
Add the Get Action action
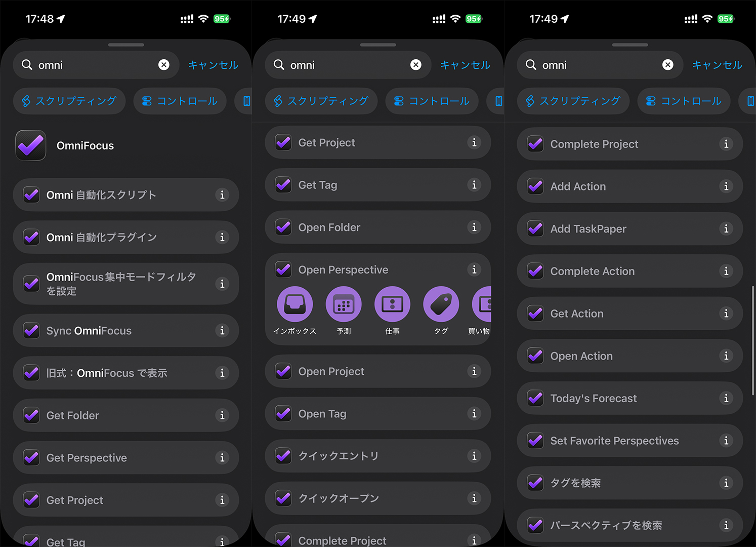(x=630, y=314)
